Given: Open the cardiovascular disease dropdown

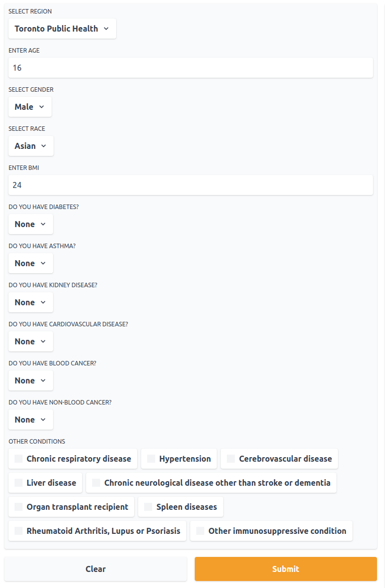Looking at the screenshot, I should click(x=31, y=341).
